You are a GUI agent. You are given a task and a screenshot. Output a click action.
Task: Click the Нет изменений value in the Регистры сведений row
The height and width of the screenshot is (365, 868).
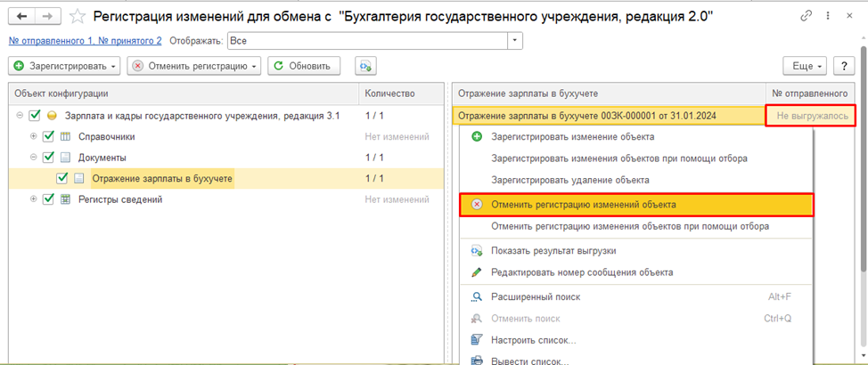coord(397,199)
